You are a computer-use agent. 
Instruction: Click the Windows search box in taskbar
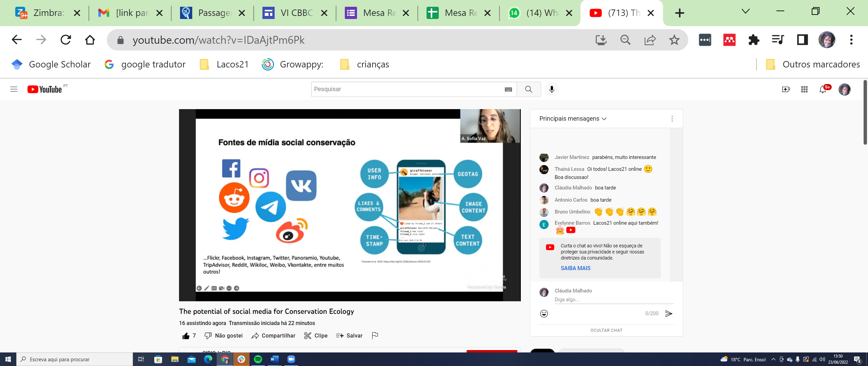[x=75, y=359]
